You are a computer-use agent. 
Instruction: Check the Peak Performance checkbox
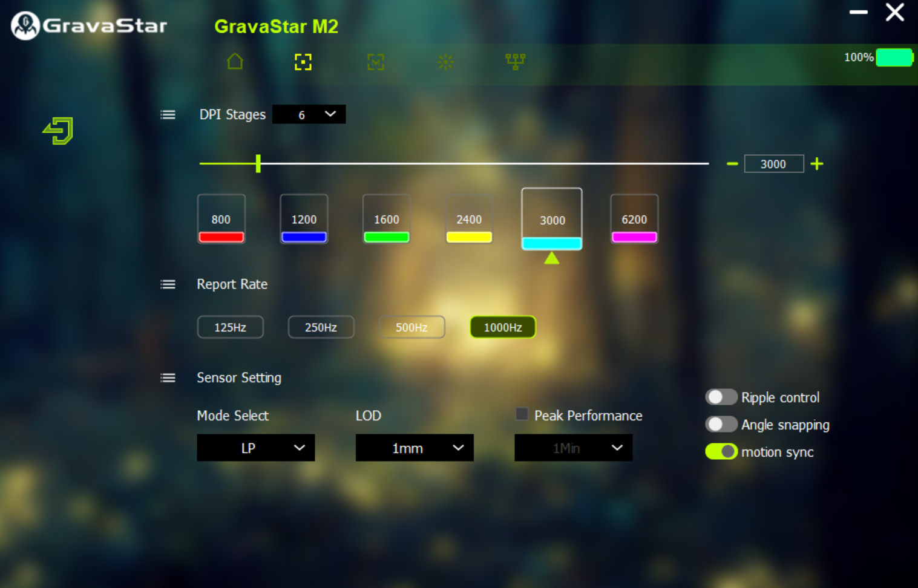click(521, 414)
